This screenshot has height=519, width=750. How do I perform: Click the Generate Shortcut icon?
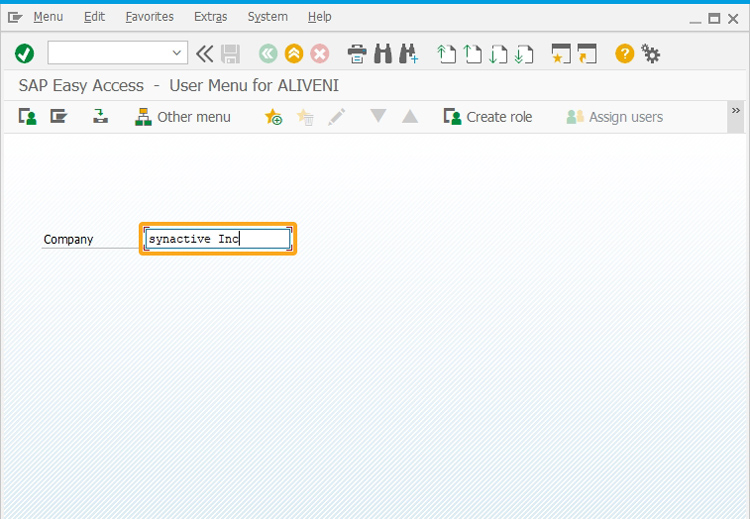[587, 54]
